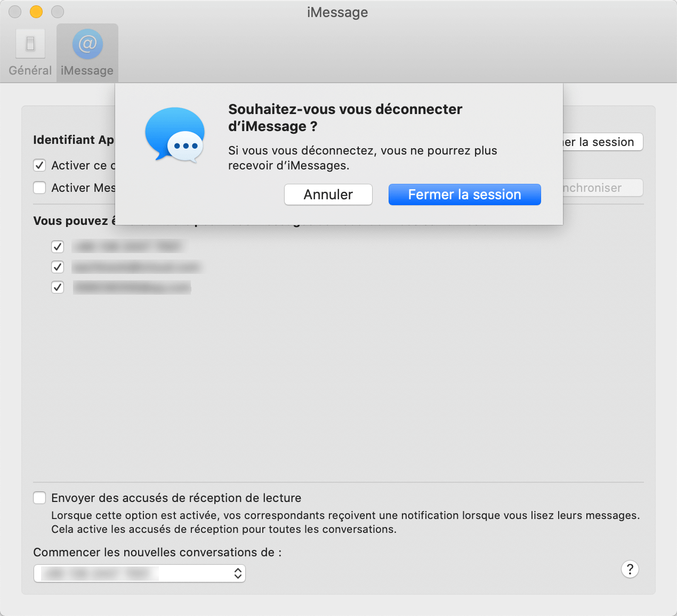Image resolution: width=677 pixels, height=616 pixels.
Task: Click the Messages speech bubble icon in dialog
Action: coord(175,135)
